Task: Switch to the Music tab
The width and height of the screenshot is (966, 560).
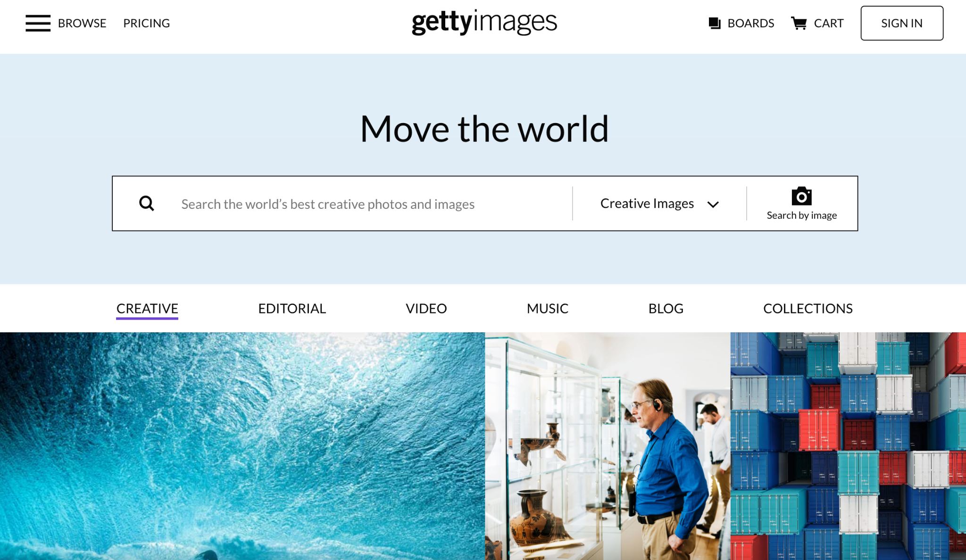Action: click(547, 309)
